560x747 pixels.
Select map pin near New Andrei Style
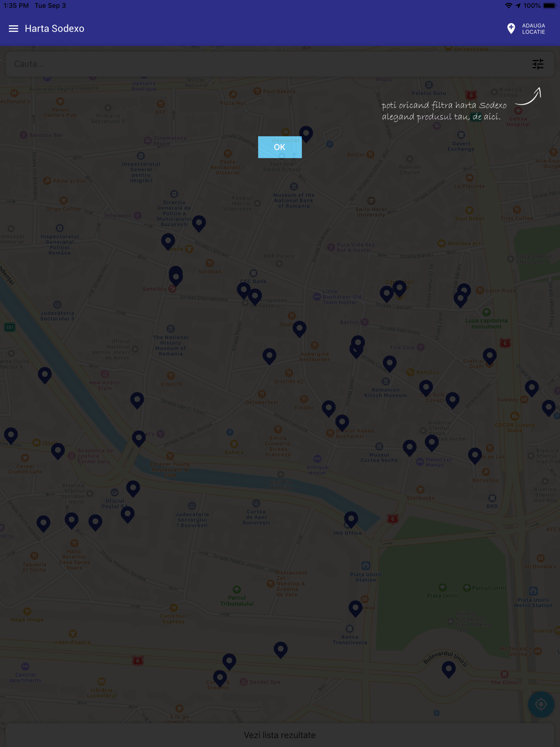pos(137,400)
